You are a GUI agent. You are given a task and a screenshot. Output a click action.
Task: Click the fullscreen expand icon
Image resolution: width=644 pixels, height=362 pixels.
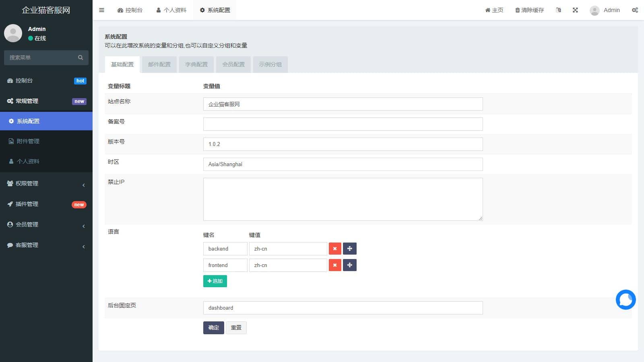[575, 10]
